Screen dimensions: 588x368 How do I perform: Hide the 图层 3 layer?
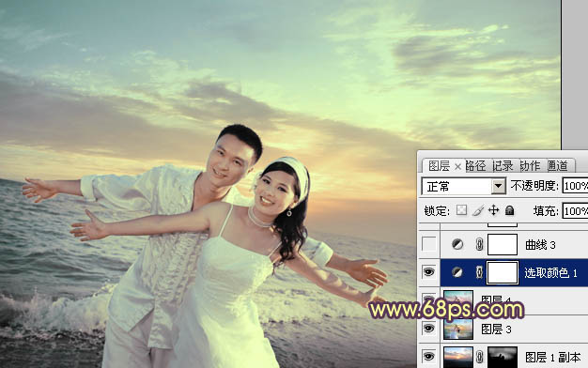(x=429, y=329)
